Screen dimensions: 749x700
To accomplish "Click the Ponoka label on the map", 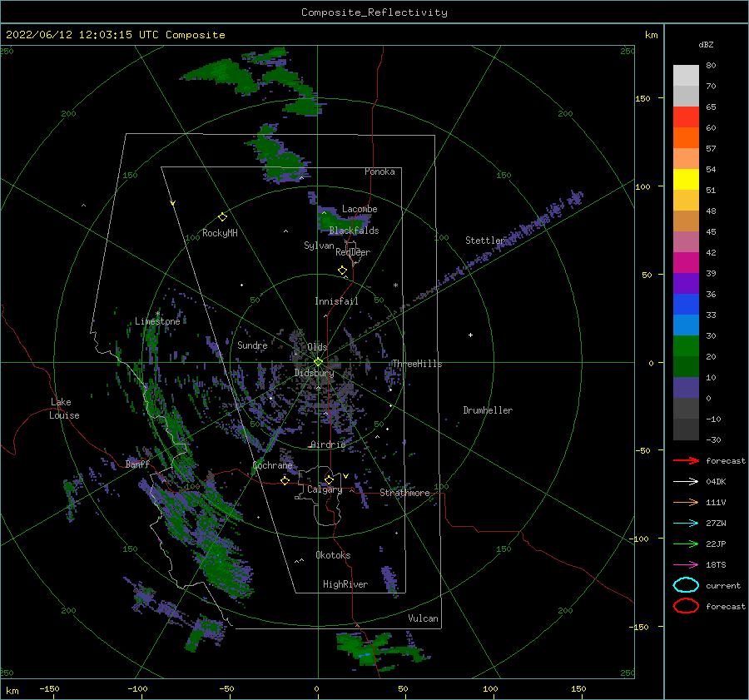I will pos(379,171).
